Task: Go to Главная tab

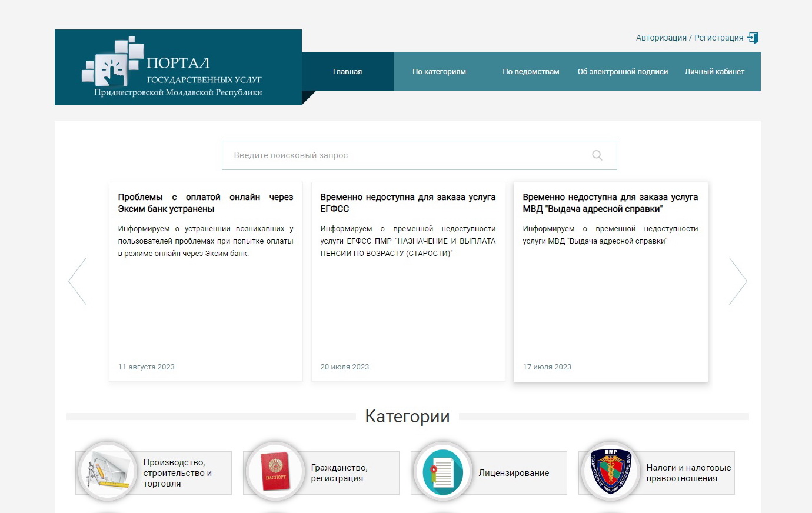Action: point(348,72)
